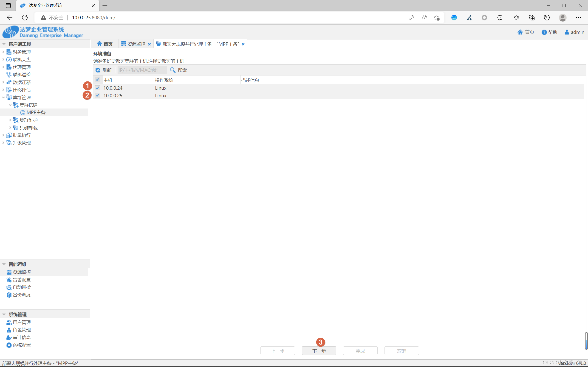This screenshot has width=588, height=367.
Task: Click the refresh icon in host toolbar
Action: tap(98, 70)
